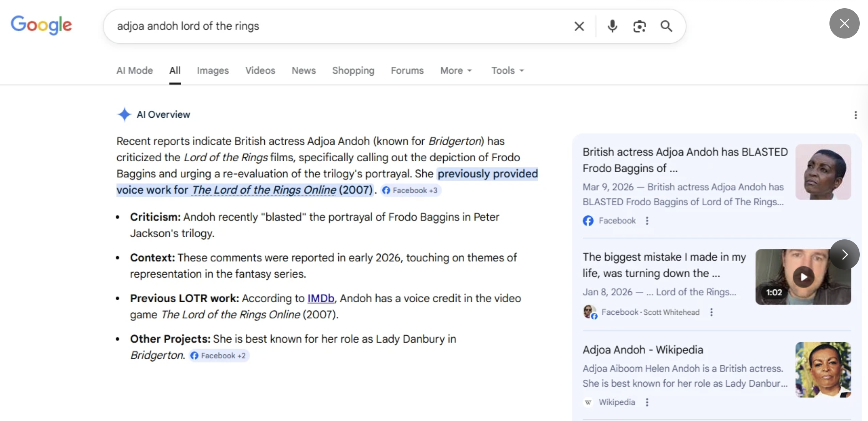Expand the Facebook +2 sources chip

point(219,355)
